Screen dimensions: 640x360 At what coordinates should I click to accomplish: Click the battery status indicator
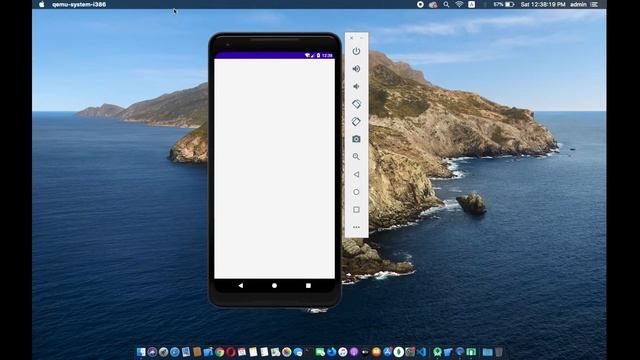[x=504, y=4]
